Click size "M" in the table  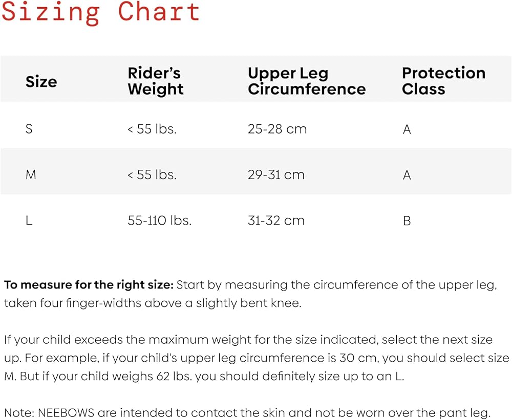pos(31,175)
